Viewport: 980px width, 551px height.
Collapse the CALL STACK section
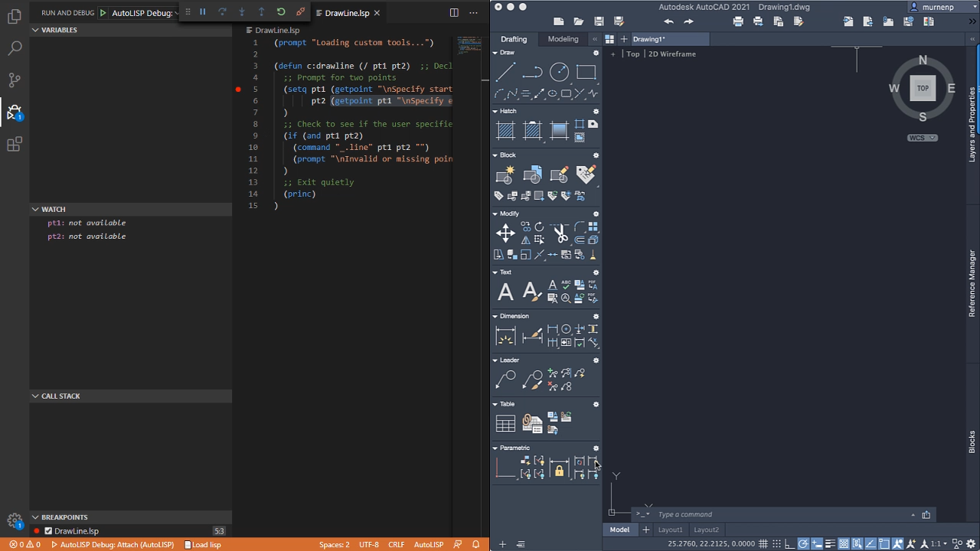click(x=35, y=396)
